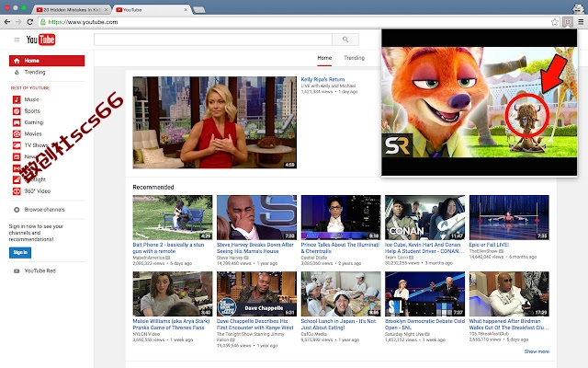Click the Sign in button

pyautogui.click(x=20, y=252)
